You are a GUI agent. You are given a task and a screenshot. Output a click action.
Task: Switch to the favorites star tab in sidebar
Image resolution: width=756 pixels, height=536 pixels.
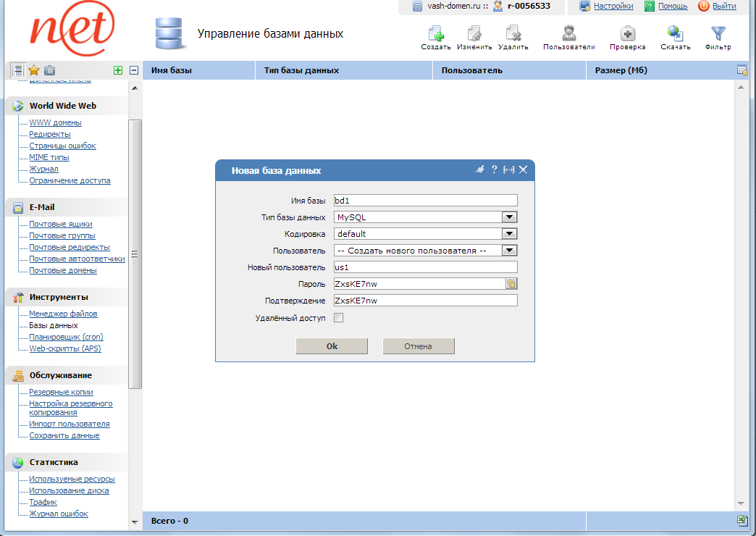(x=33, y=70)
